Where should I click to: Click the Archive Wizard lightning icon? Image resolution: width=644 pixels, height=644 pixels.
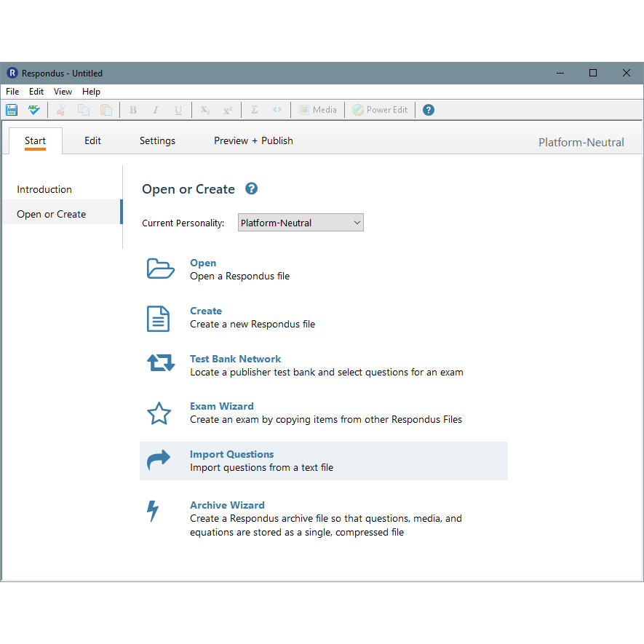pos(153,511)
